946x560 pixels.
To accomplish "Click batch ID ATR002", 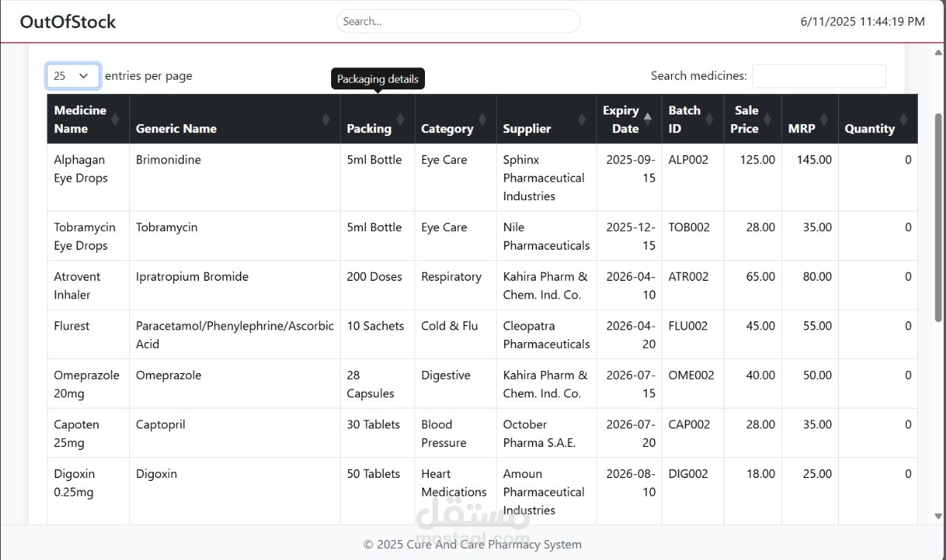I will pyautogui.click(x=689, y=276).
